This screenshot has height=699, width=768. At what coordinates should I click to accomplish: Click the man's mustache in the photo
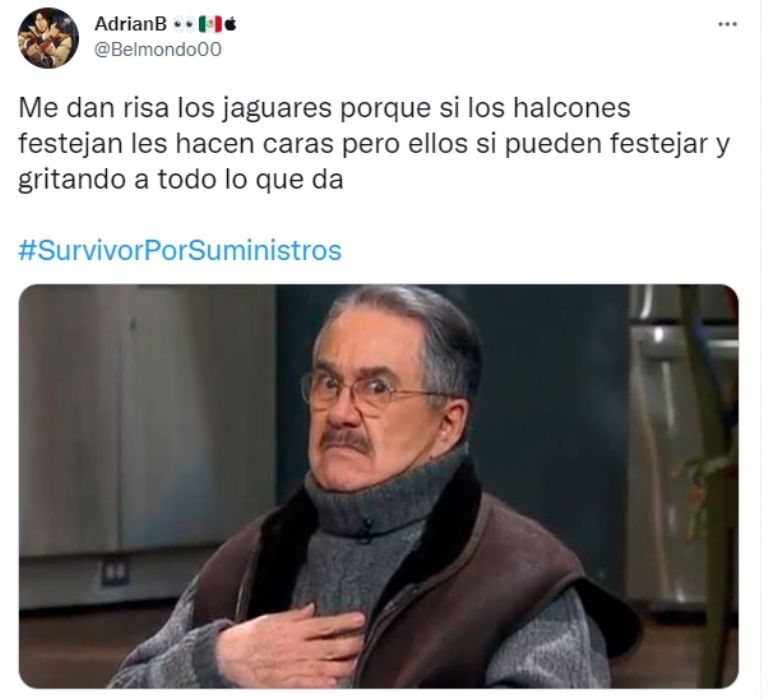[345, 440]
